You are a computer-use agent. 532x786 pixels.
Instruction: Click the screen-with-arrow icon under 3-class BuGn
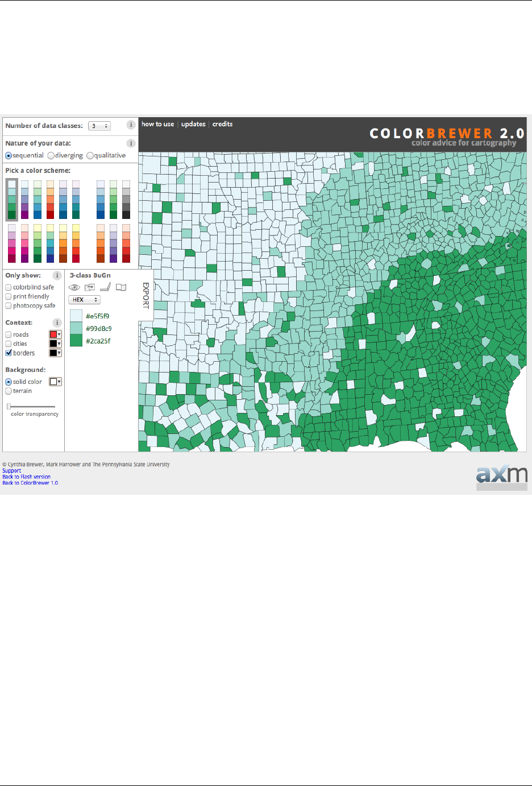[x=90, y=287]
